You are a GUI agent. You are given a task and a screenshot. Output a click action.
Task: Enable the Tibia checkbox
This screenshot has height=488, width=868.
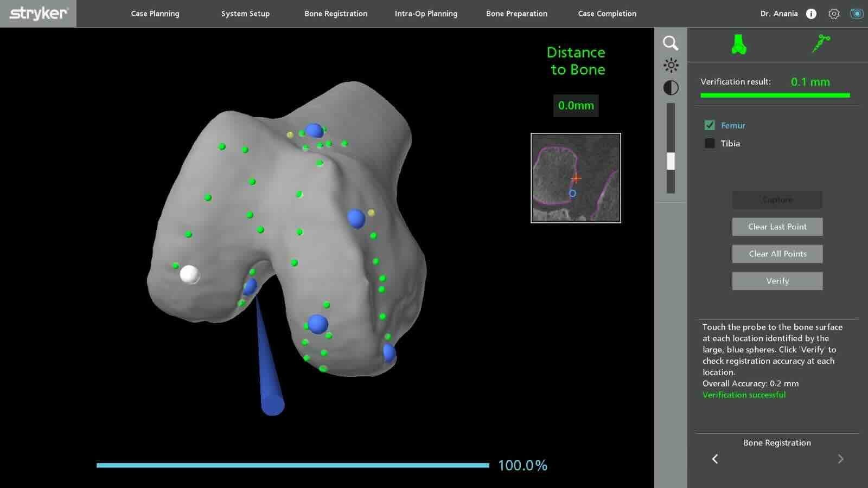[x=710, y=143]
